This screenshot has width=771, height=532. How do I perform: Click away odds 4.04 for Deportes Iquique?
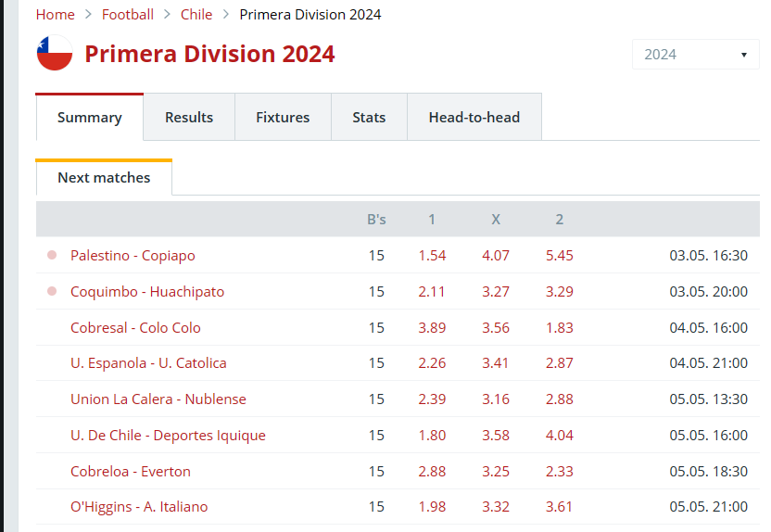pos(559,435)
